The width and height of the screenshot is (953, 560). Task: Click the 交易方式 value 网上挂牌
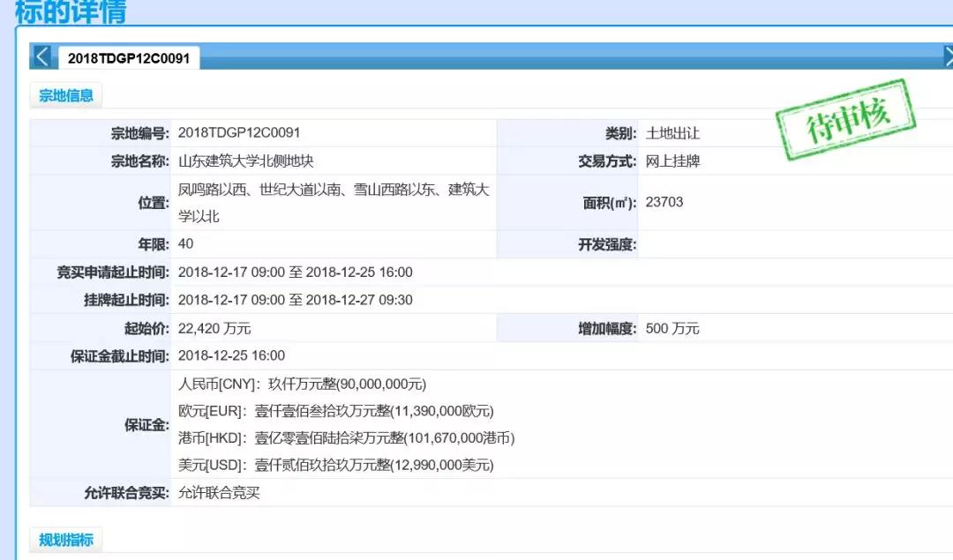(x=672, y=161)
